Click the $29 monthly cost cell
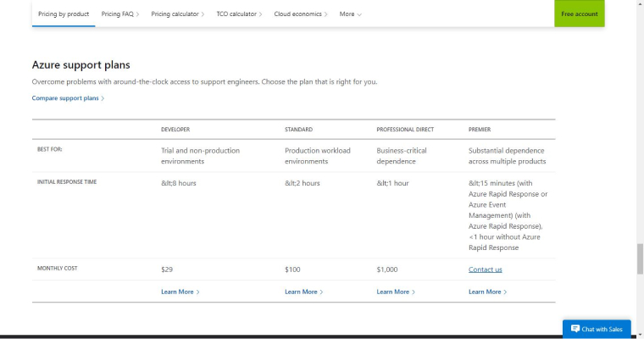 pos(167,270)
